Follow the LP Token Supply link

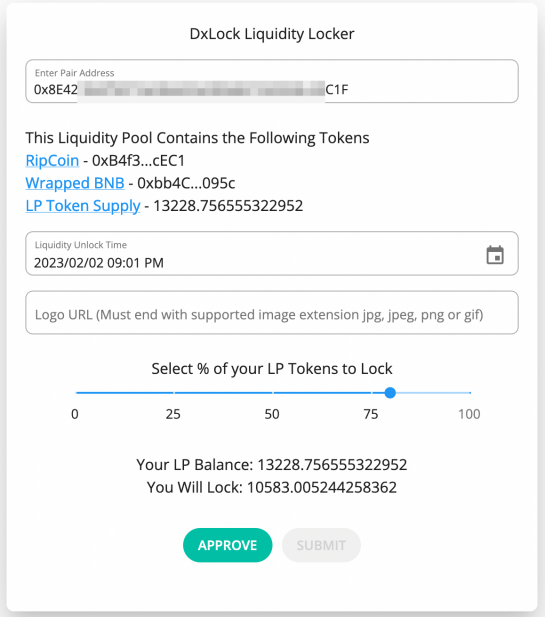83,206
